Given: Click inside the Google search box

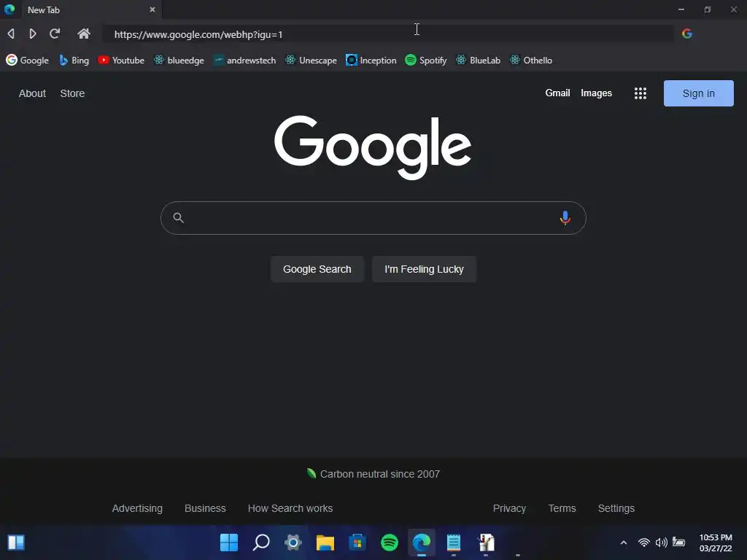Looking at the screenshot, I should (x=373, y=217).
